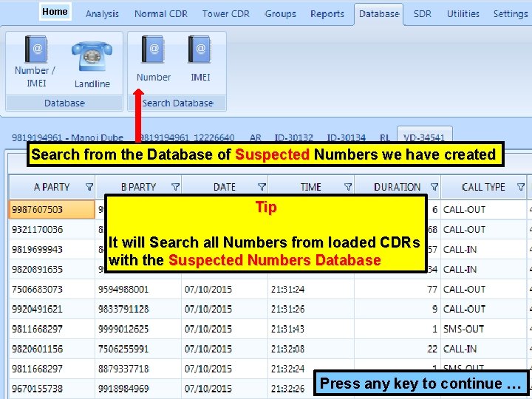Select A PARTY cell 9820891635
This screenshot has height=399, width=532.
(x=52, y=270)
